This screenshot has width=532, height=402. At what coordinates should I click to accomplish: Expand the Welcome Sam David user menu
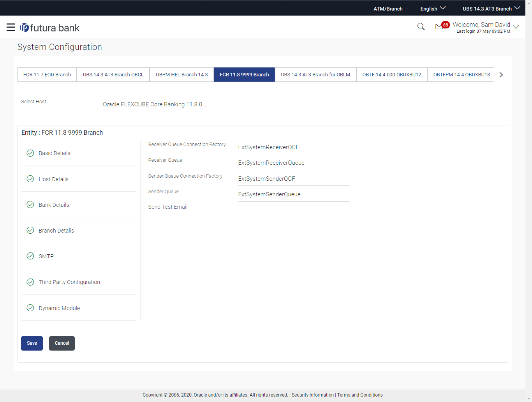(486, 27)
